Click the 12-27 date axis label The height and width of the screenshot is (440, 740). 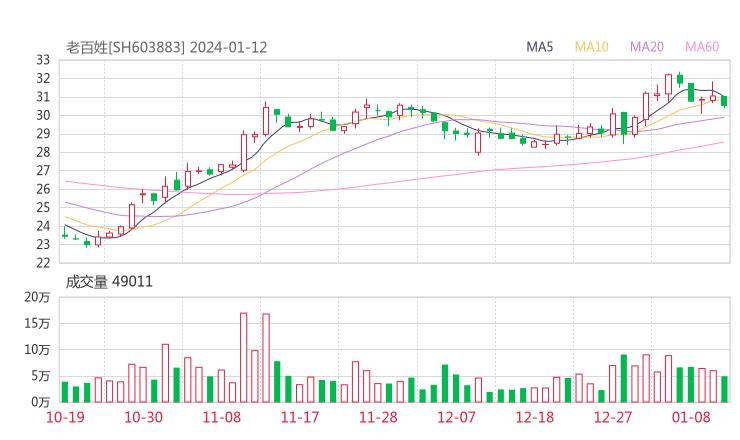point(613,417)
